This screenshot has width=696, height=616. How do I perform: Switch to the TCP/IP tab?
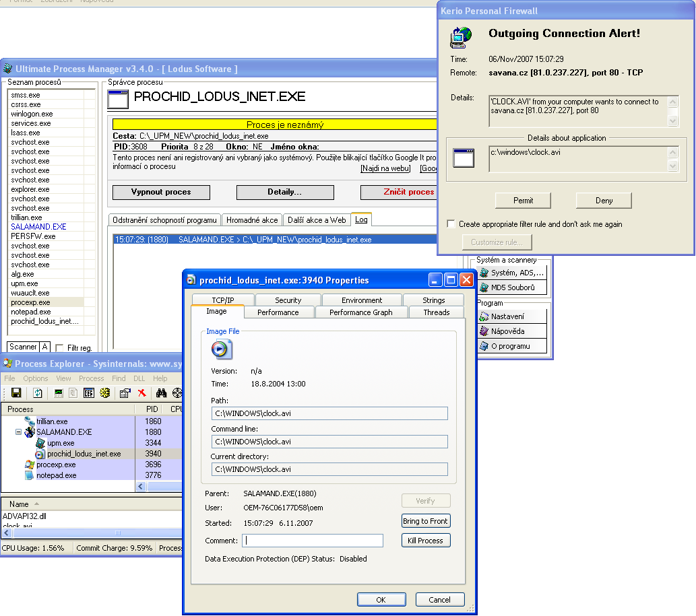223,300
